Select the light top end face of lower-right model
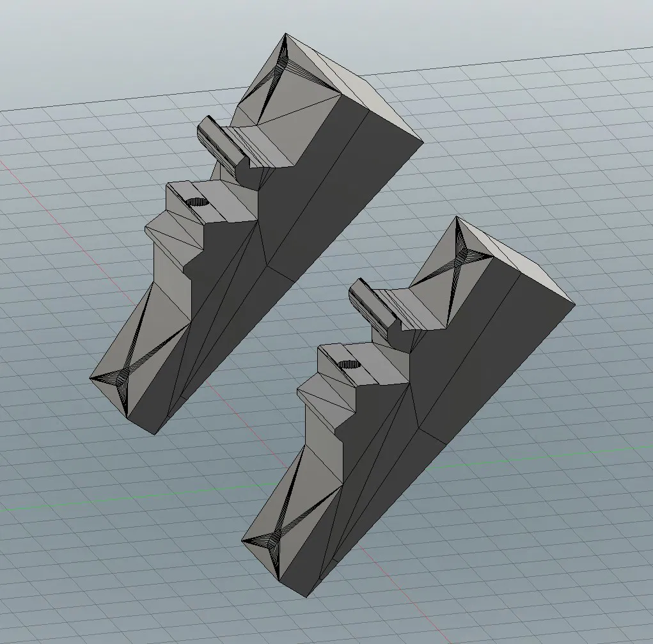Screen dimensions: 653x644 coord(516,260)
